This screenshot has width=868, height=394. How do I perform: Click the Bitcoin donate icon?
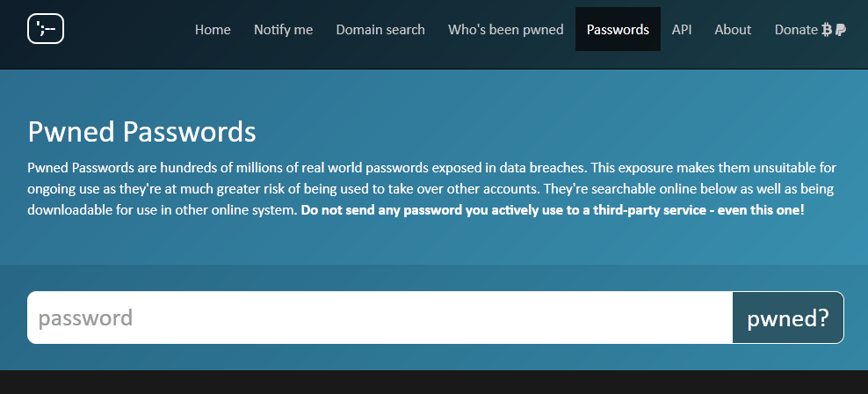tap(827, 29)
